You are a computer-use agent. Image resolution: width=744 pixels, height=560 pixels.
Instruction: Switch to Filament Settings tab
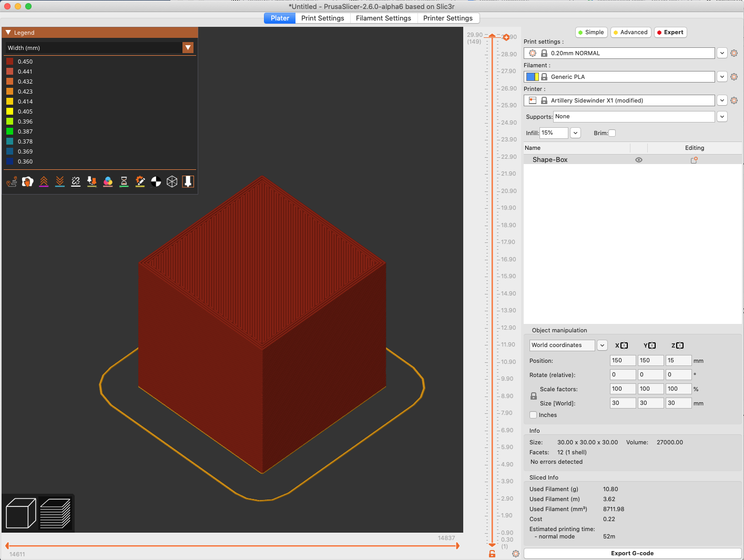(383, 18)
